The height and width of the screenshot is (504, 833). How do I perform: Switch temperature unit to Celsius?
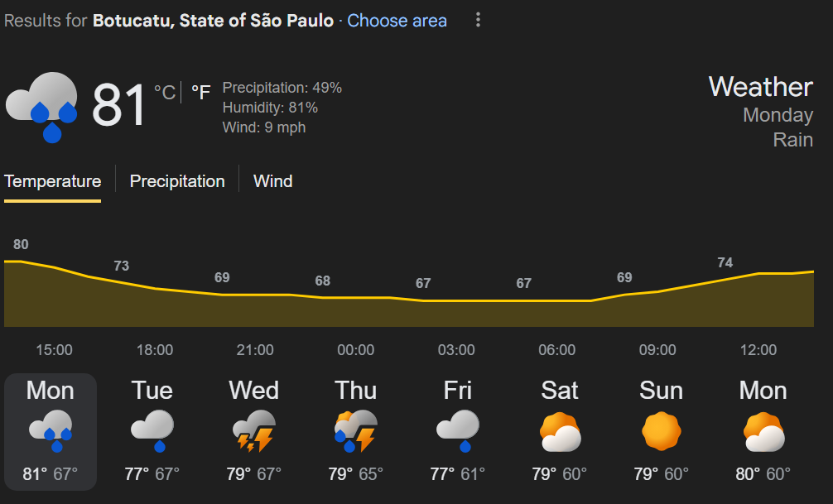click(x=165, y=92)
